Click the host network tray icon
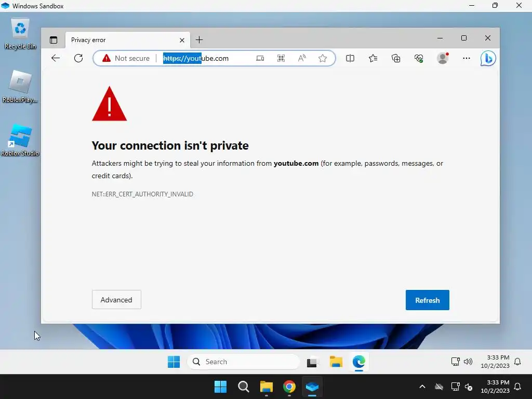The image size is (532, 399). click(x=455, y=387)
